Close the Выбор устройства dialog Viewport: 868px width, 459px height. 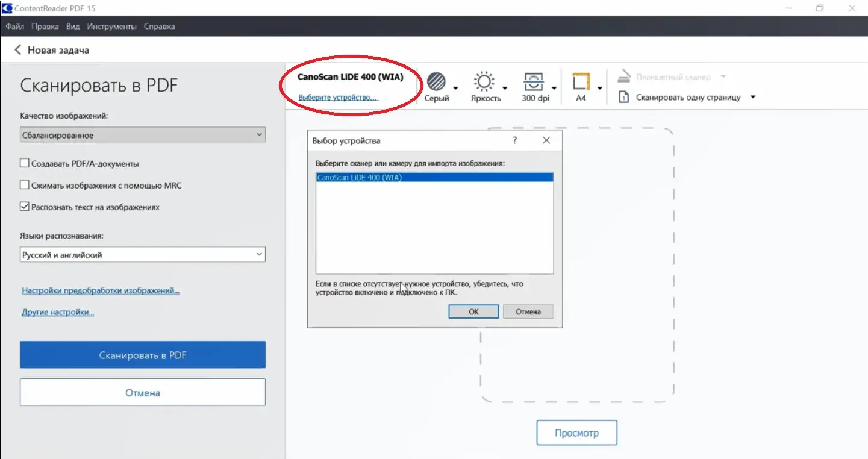[x=546, y=140]
